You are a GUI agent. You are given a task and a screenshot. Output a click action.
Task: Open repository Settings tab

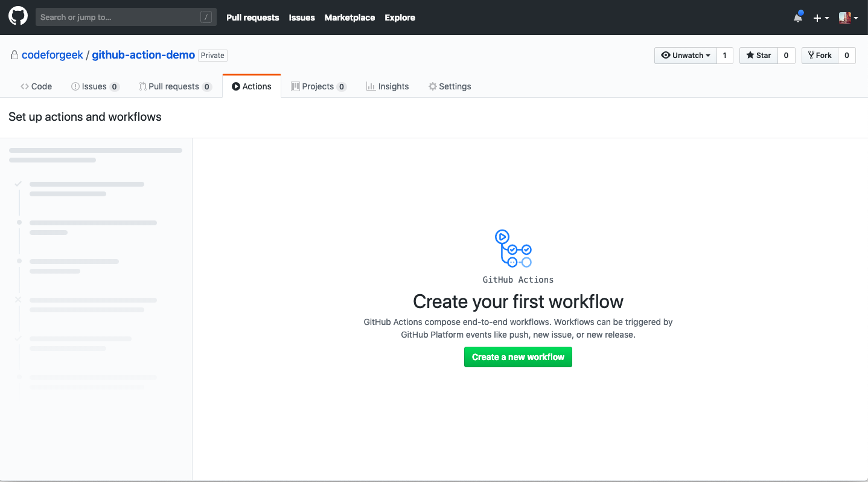point(450,86)
